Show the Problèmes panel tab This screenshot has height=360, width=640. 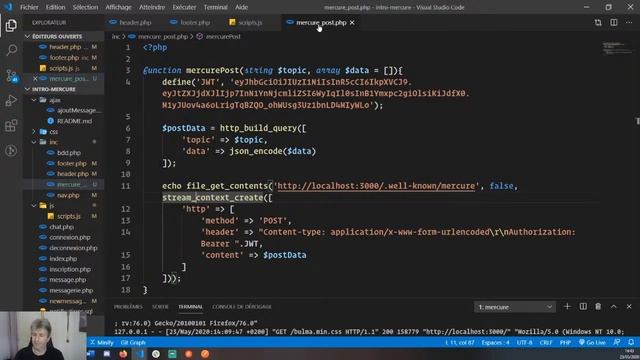(128, 307)
